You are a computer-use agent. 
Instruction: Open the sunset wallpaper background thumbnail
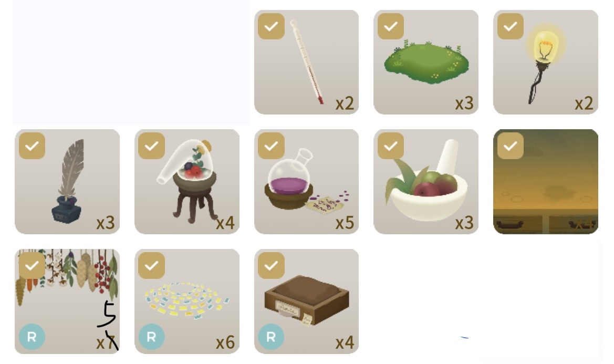[x=546, y=182]
